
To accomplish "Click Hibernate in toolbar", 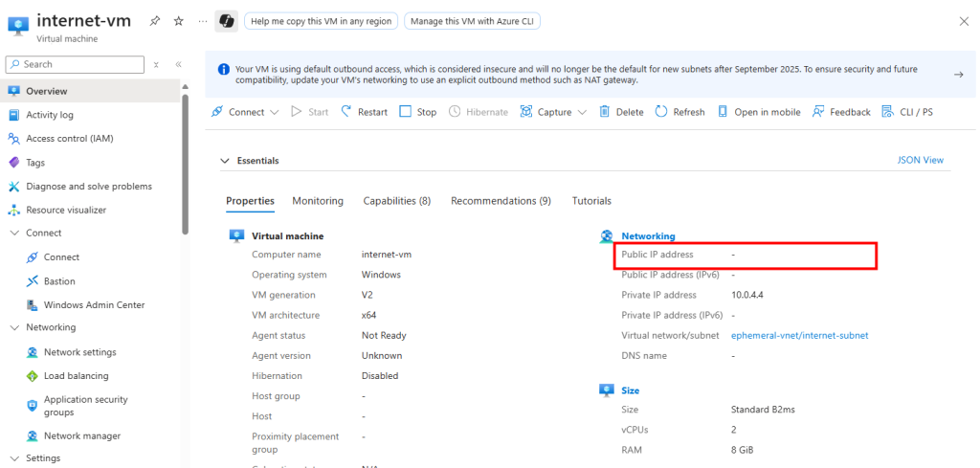I will pyautogui.click(x=479, y=112).
